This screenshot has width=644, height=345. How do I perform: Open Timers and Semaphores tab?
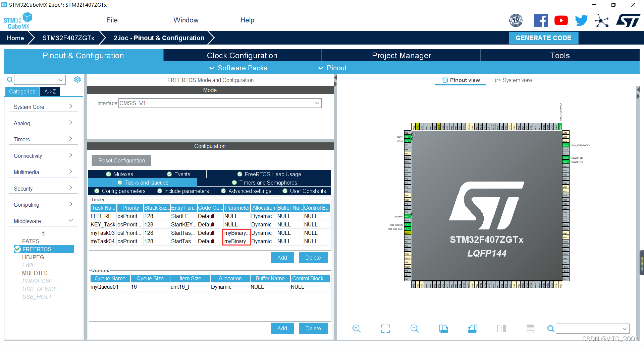pyautogui.click(x=264, y=183)
